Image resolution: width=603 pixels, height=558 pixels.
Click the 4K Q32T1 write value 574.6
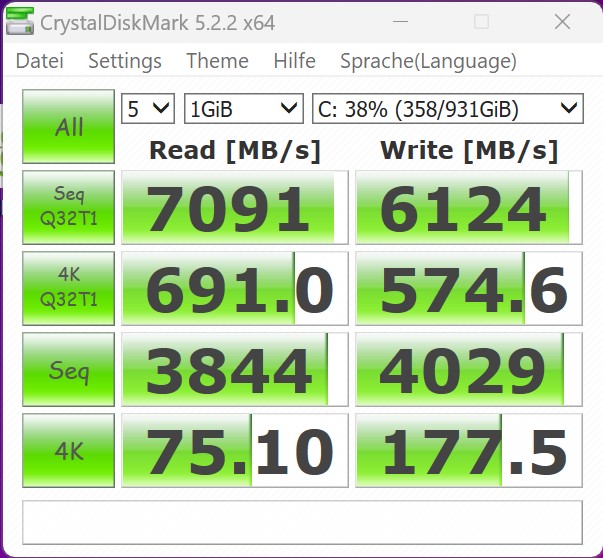click(x=469, y=288)
